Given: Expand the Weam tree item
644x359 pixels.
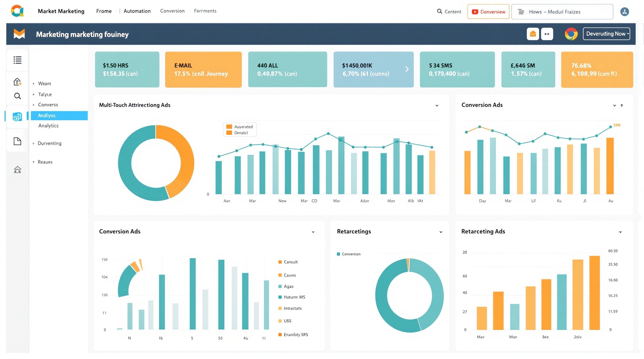Looking at the screenshot, I should [33, 84].
